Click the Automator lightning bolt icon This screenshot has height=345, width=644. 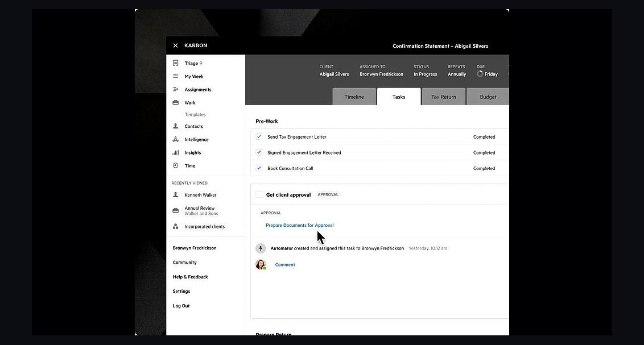(261, 248)
